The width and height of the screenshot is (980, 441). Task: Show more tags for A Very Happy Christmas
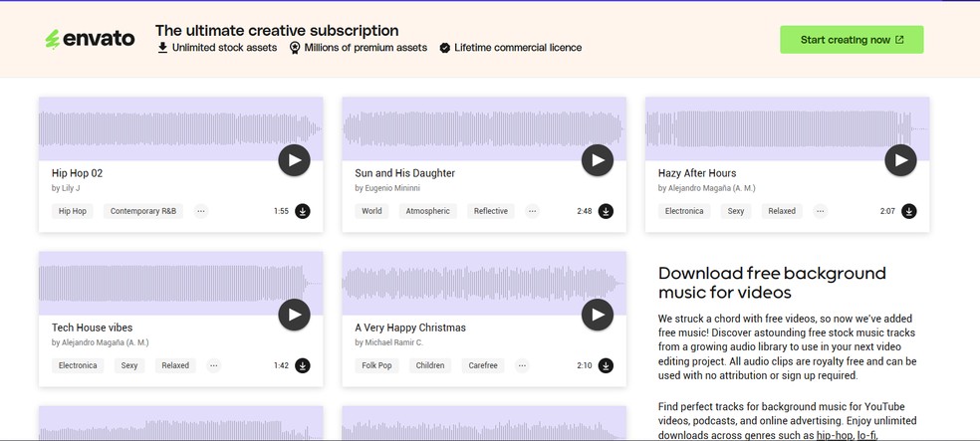522,365
